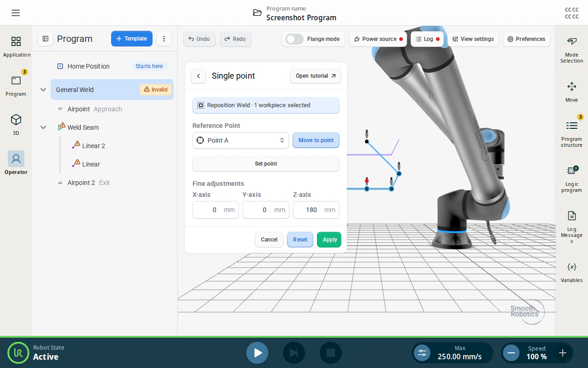
Task: Start the program with Play button
Action: [257, 353]
